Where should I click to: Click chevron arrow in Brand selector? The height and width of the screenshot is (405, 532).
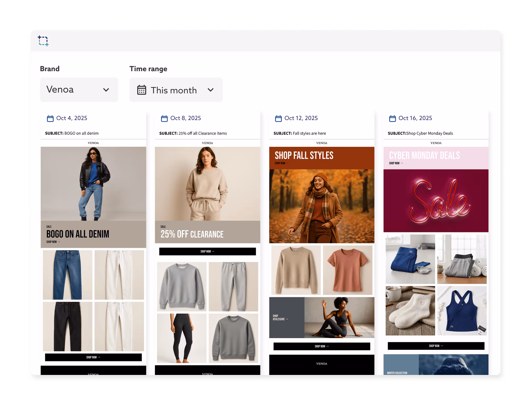[x=106, y=90]
